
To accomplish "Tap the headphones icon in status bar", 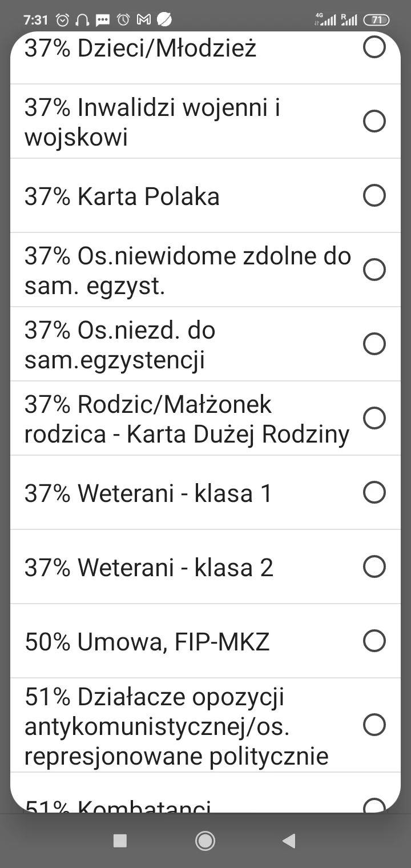I will [82, 20].
